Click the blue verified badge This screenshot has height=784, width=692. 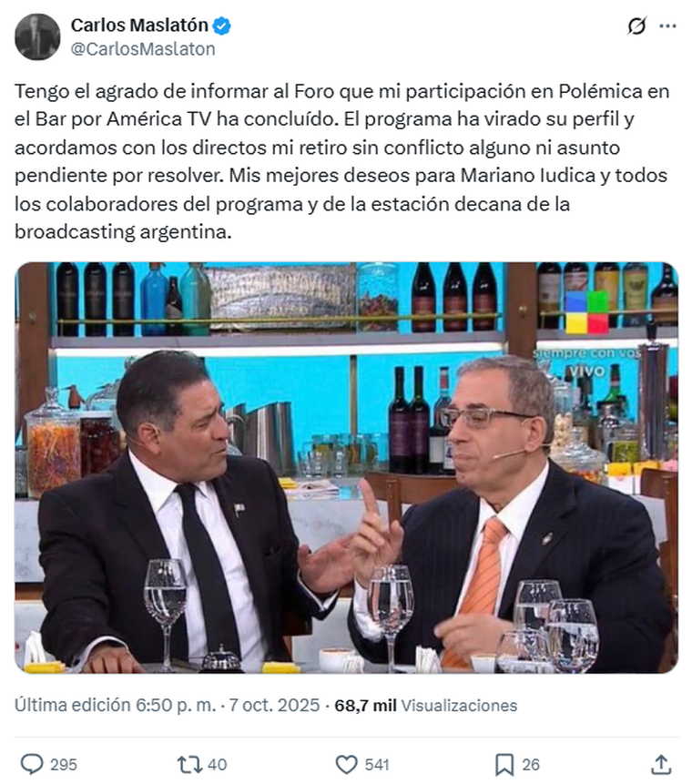tap(222, 25)
